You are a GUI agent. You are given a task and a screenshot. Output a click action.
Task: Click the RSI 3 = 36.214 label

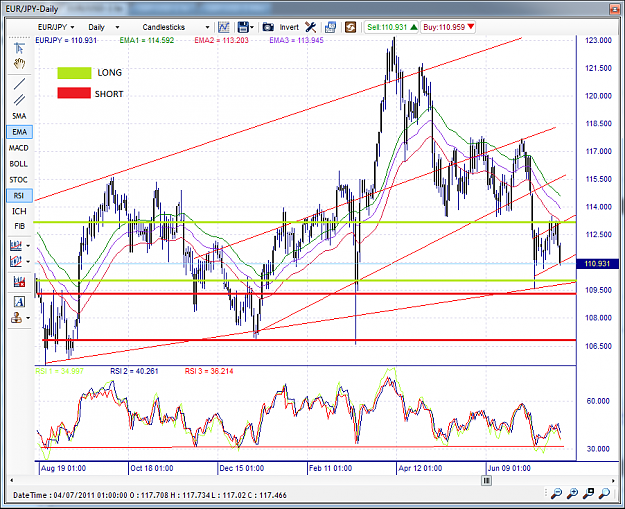(x=209, y=371)
